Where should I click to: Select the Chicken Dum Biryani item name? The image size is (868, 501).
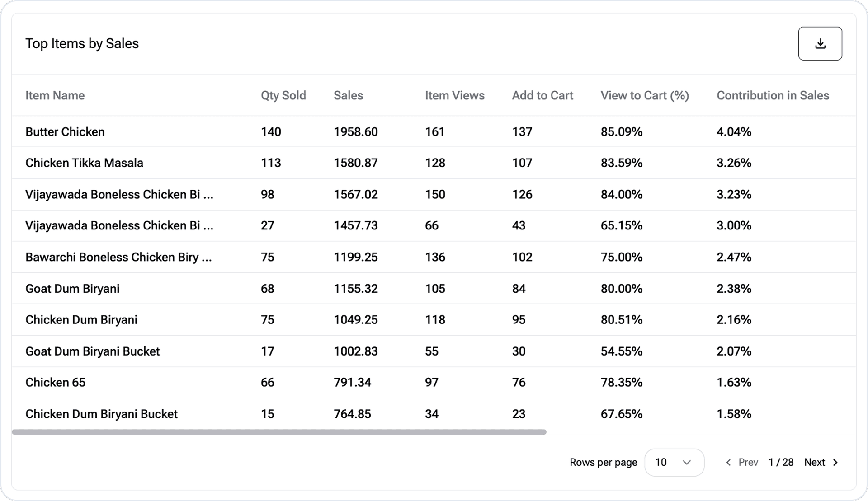click(81, 319)
